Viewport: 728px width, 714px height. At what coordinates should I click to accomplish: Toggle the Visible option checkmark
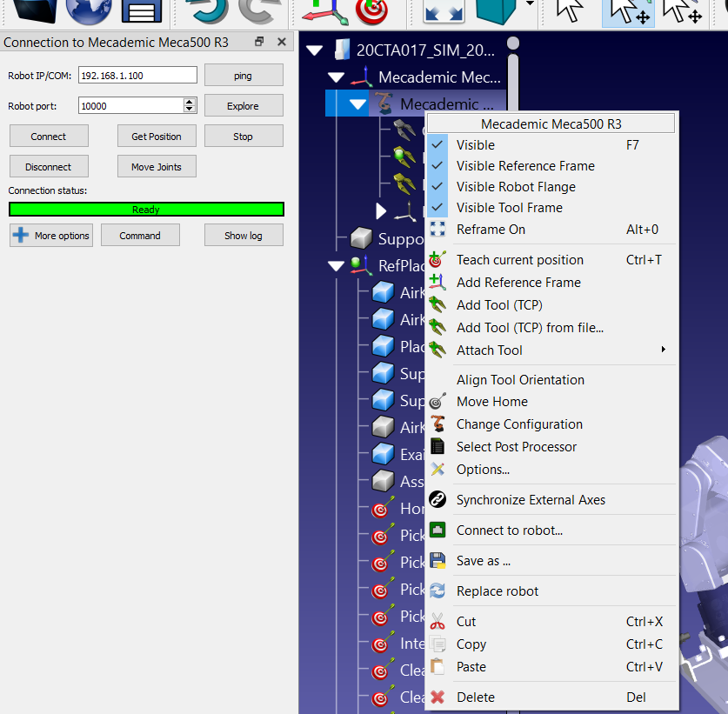point(438,145)
